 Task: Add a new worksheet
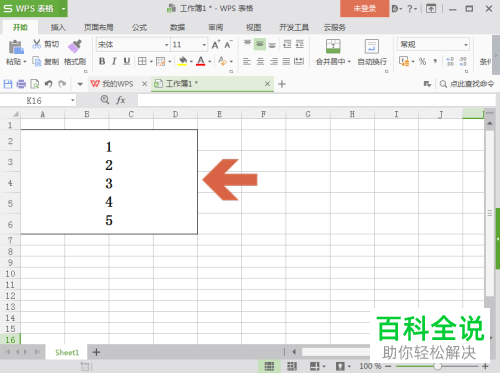pyautogui.click(x=96, y=352)
